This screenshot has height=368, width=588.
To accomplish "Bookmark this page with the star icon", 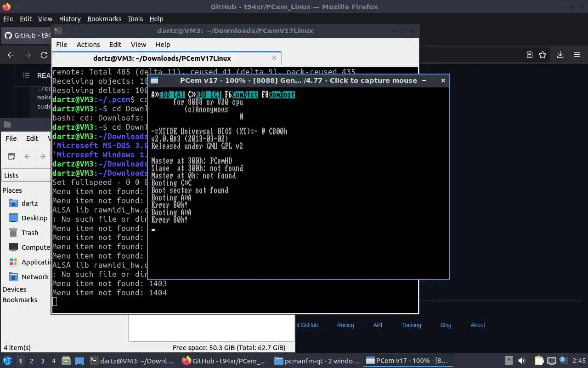I will click(543, 55).
